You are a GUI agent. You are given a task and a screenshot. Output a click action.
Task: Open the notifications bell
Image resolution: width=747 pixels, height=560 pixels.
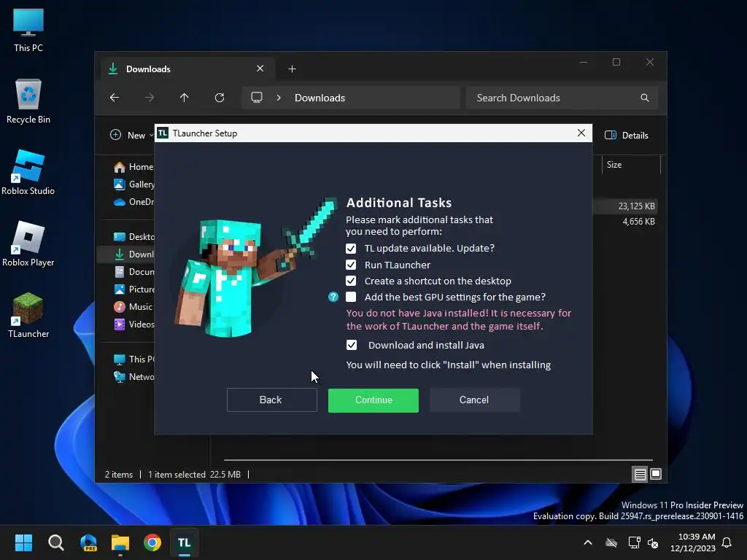pyautogui.click(x=727, y=542)
